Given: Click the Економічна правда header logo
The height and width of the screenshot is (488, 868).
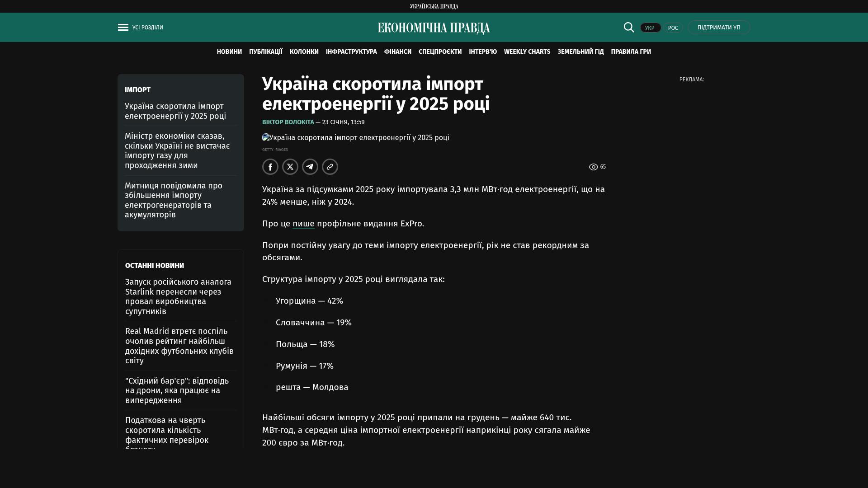Looking at the screenshot, I should (434, 28).
